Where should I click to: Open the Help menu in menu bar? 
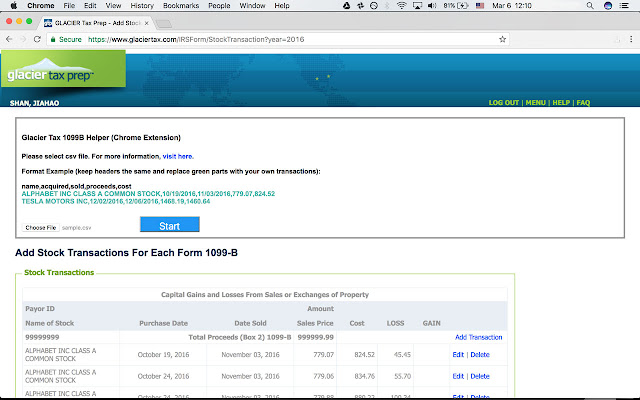(x=282, y=6)
